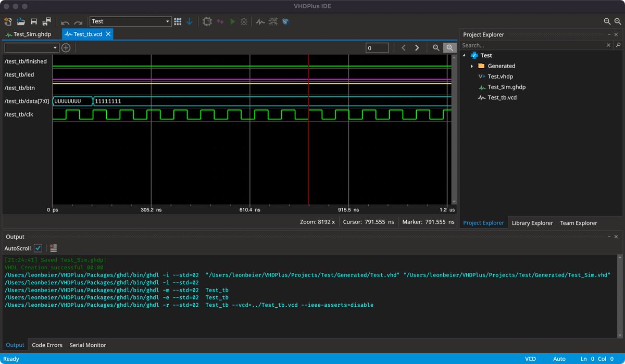
Task: Click the 11111111 data value in waveform
Action: click(108, 101)
